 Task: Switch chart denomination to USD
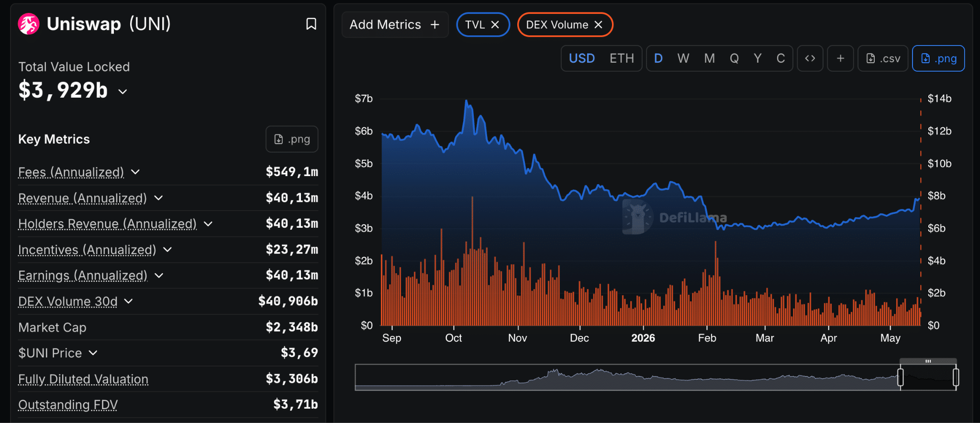582,58
